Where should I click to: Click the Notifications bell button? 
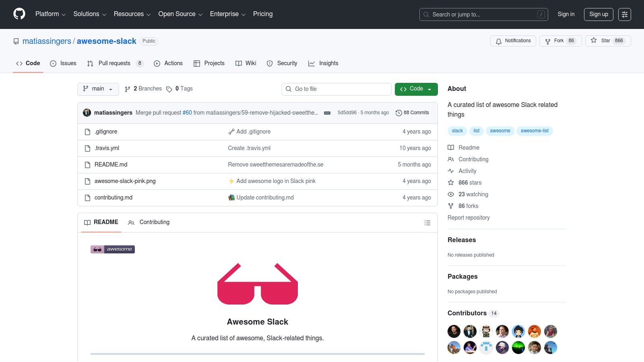coord(513,41)
